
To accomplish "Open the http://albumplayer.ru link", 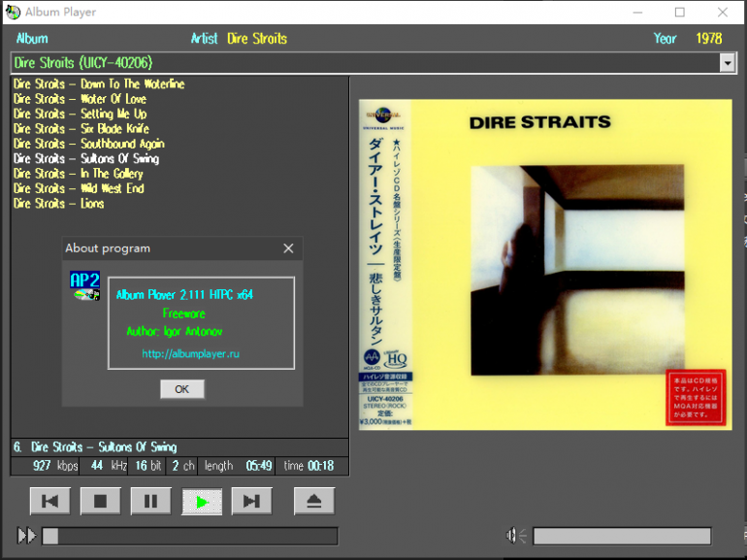I will point(190,353).
